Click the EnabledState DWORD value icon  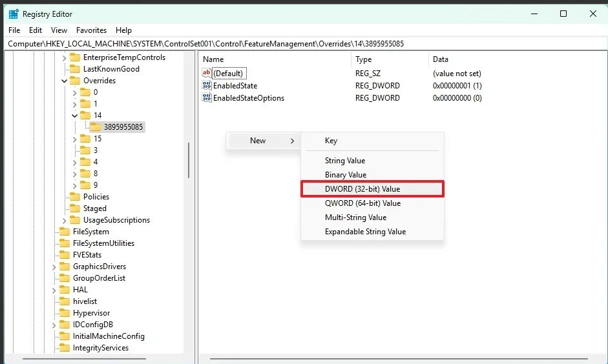[207, 86]
